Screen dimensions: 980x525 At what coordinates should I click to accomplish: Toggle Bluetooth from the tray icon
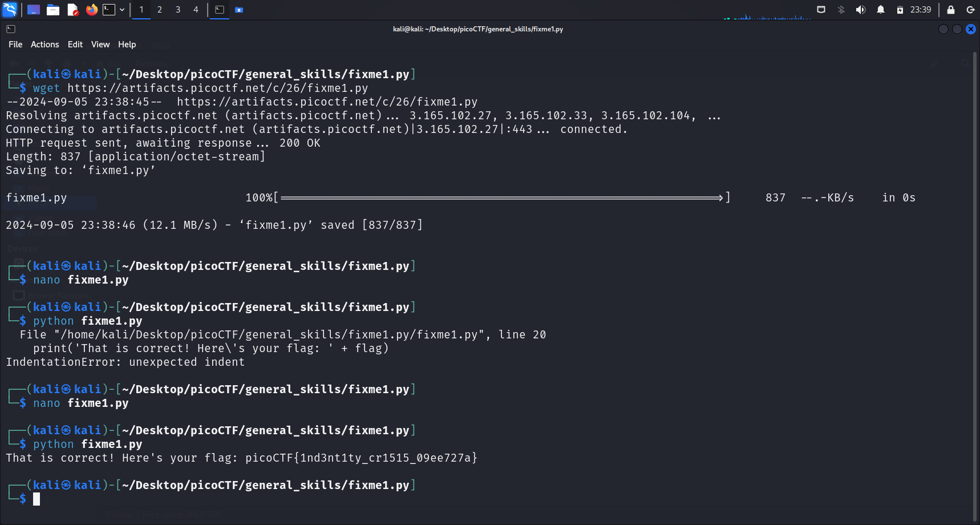tap(841, 10)
